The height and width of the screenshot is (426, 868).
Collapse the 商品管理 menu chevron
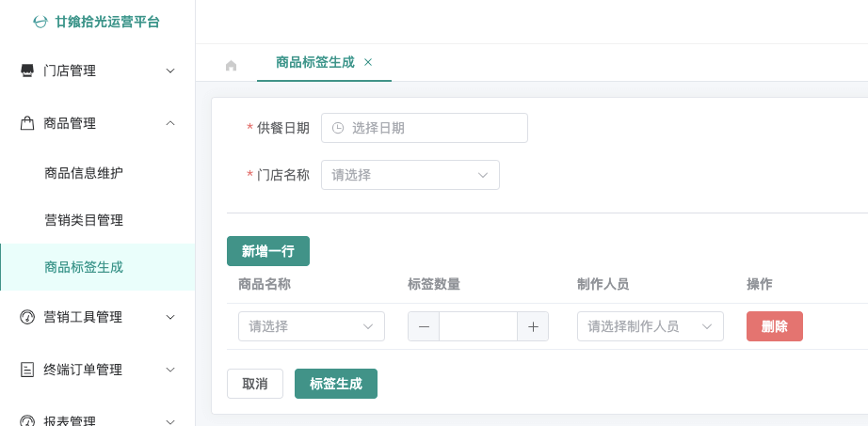pyautogui.click(x=170, y=123)
